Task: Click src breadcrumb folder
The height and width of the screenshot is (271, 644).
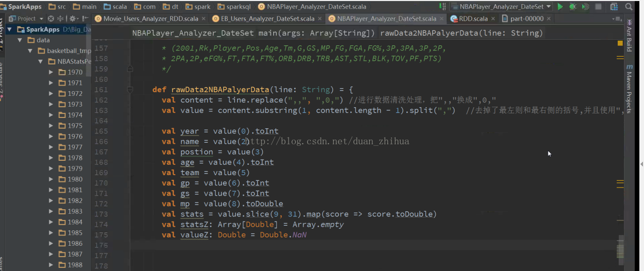Action: [57, 7]
